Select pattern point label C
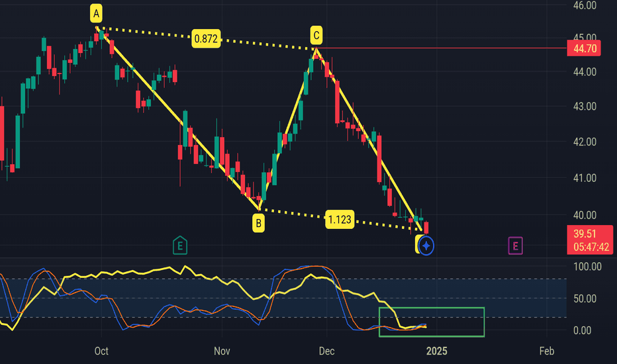Viewport: 617px width, 364px height. tap(316, 36)
